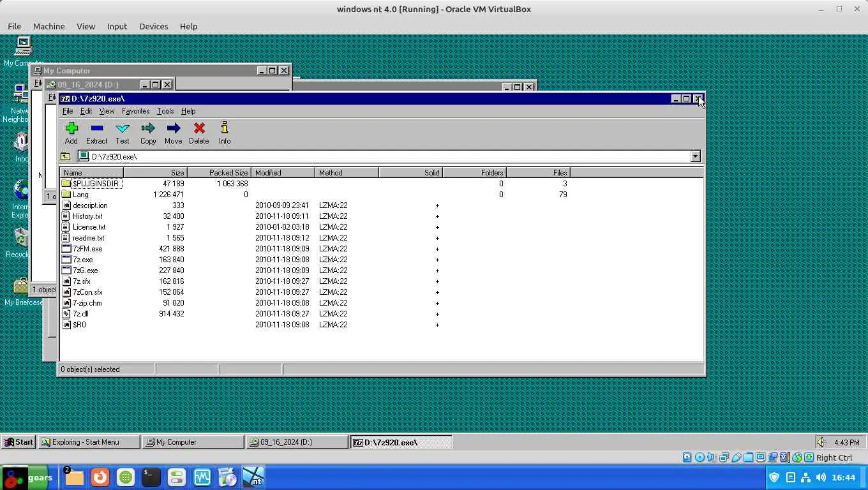Sort by Modified column header
Image resolution: width=868 pixels, height=490 pixels.
tap(283, 173)
